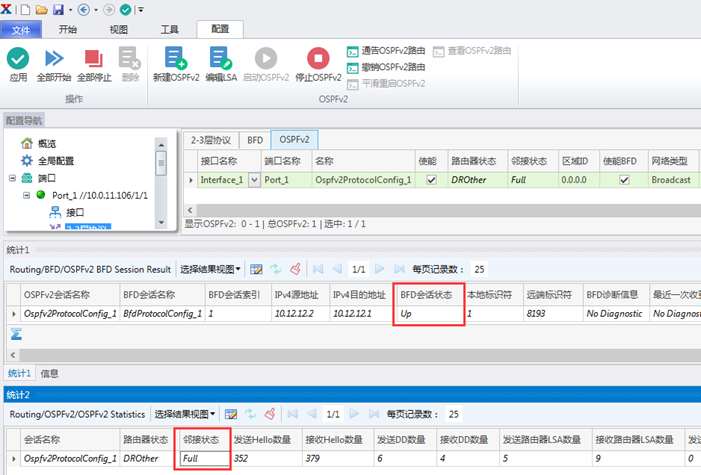Viewport: 701px width, 475px height.
Task: Click the forward arrow icon in quick toolbar
Action: coord(109,9)
